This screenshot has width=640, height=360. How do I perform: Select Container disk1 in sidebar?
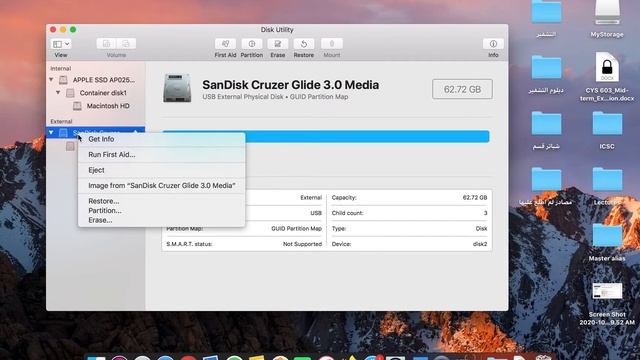tap(103, 93)
